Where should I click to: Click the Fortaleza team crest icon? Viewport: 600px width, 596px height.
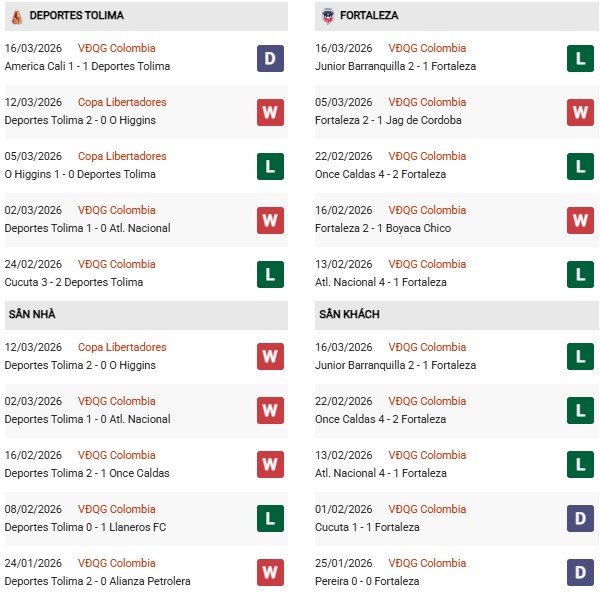click(328, 16)
